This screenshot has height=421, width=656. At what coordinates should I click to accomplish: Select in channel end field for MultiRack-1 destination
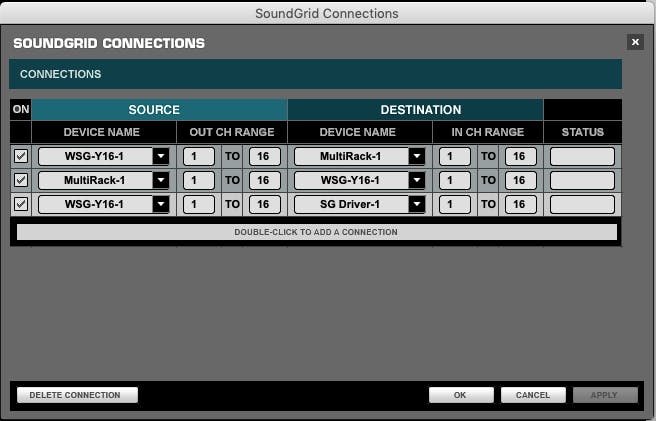[x=520, y=156]
